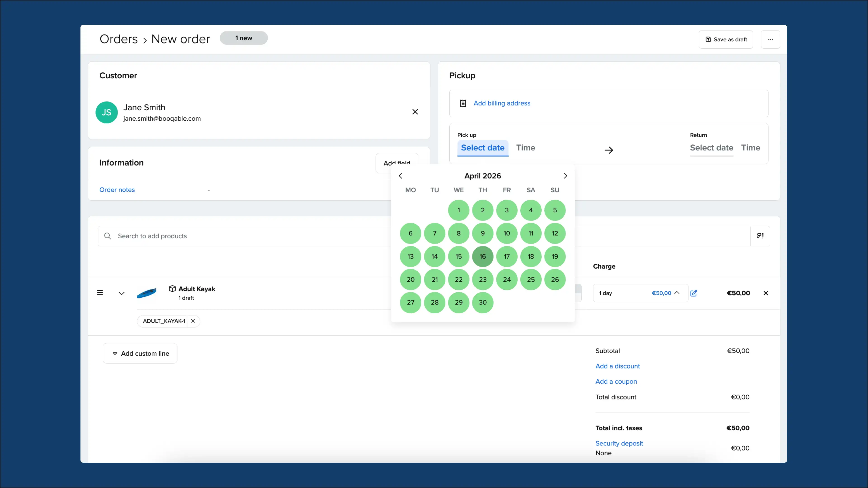
Task: Open the more options ellipsis menu
Action: 771,39
